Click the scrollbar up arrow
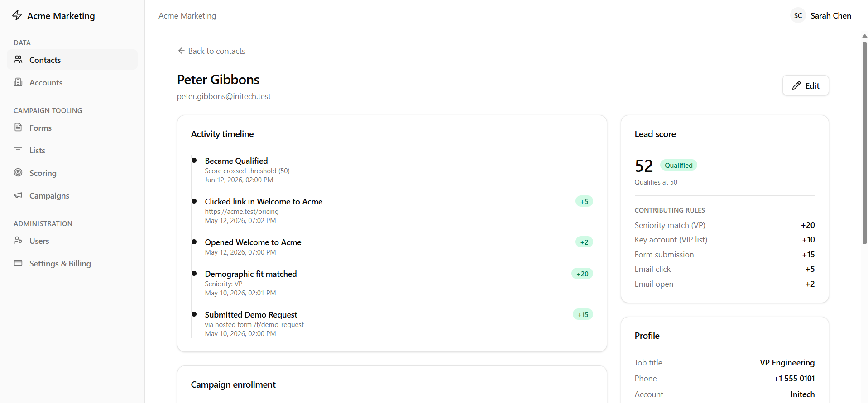The image size is (868, 403). coord(864,36)
